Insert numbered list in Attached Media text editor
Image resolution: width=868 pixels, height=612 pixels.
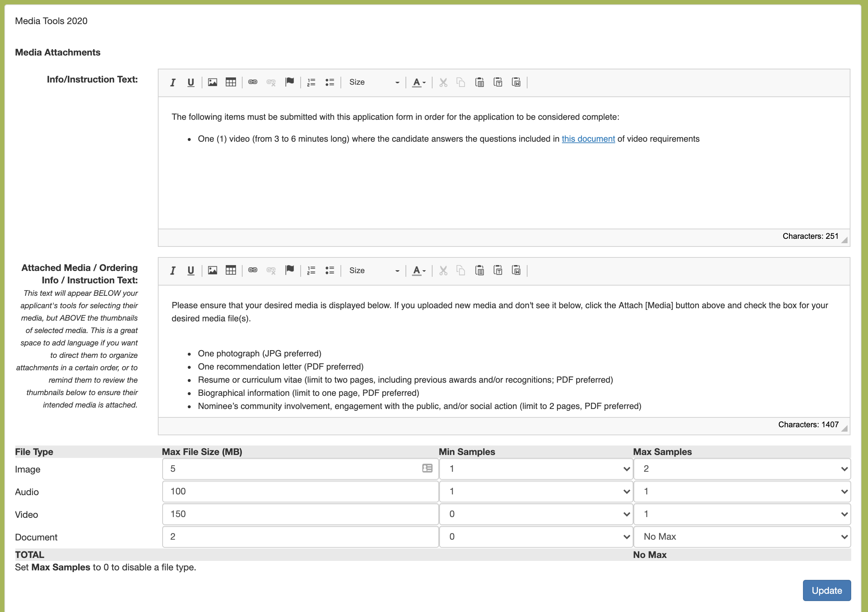(311, 271)
